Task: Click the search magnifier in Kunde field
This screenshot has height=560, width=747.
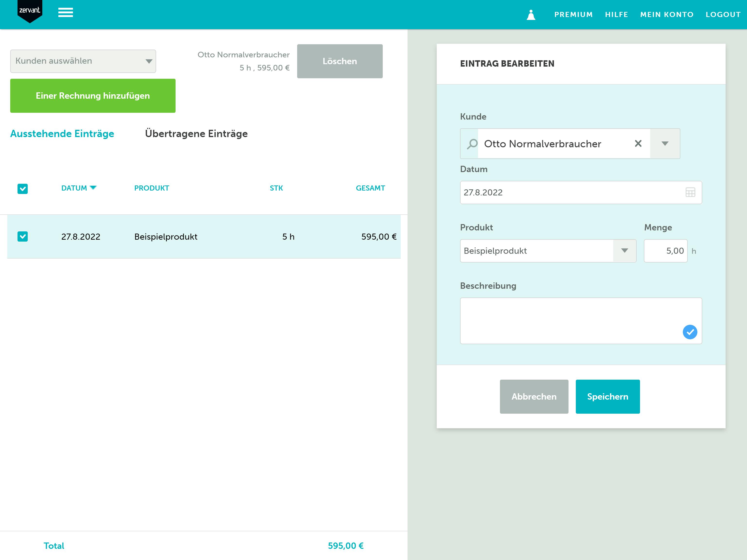Action: [472, 144]
